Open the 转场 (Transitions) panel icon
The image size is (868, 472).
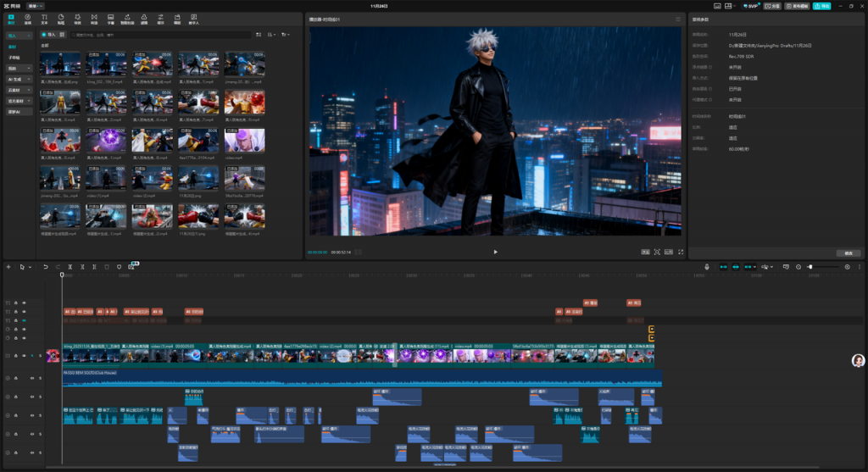pyautogui.click(x=93, y=18)
